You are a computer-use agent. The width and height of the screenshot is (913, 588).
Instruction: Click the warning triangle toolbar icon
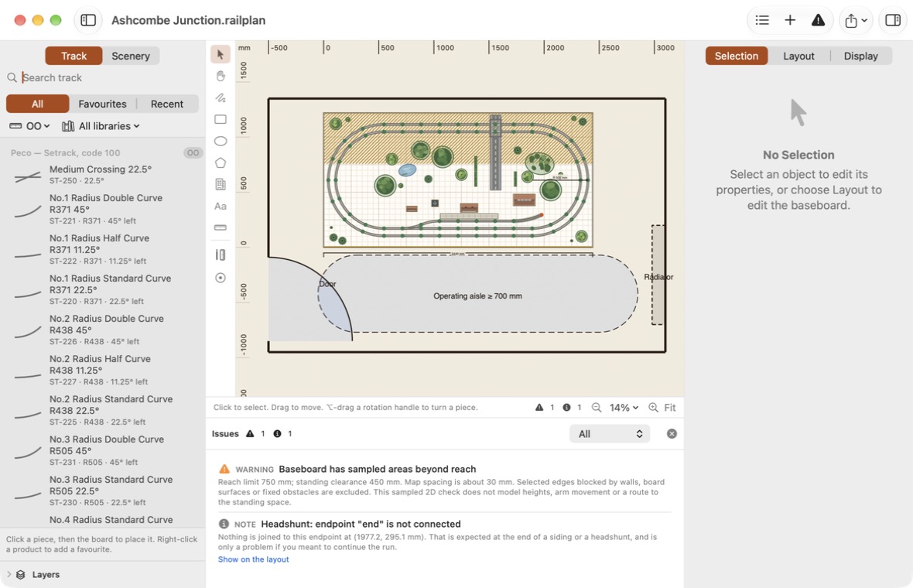818,20
